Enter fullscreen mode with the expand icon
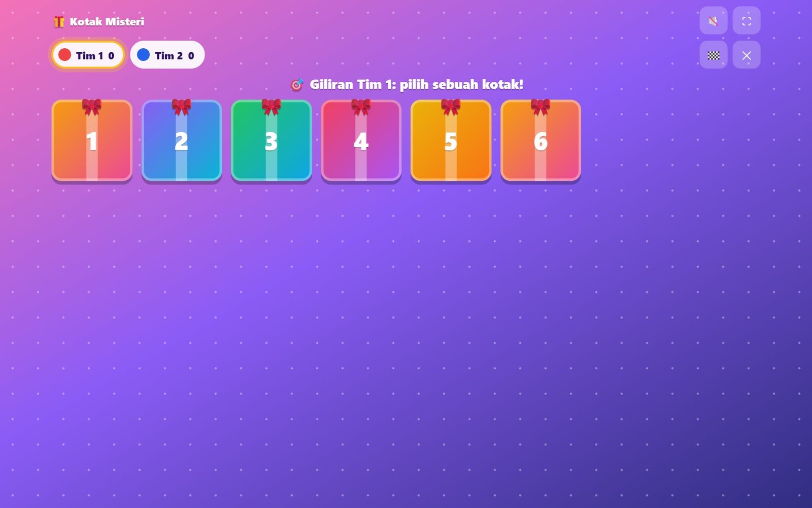The image size is (812, 508). [746, 21]
